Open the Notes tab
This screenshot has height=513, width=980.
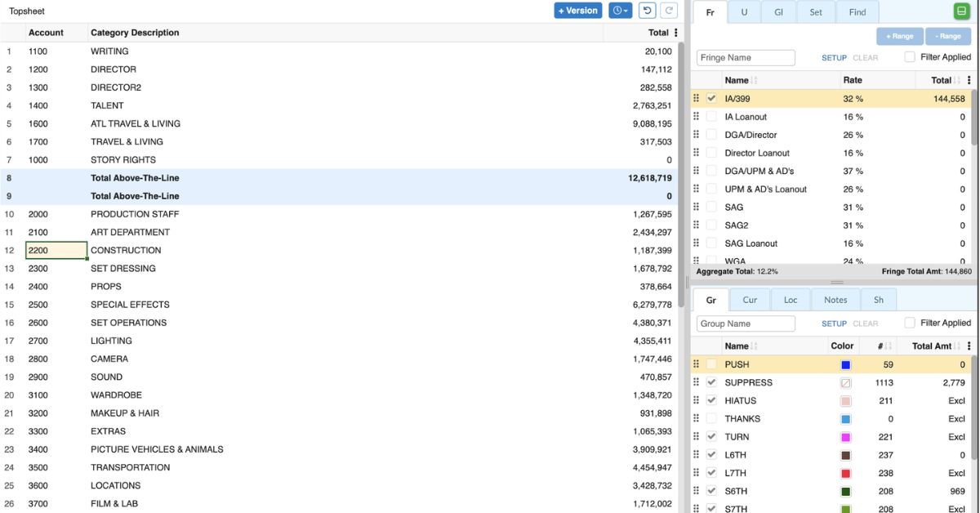tap(835, 300)
